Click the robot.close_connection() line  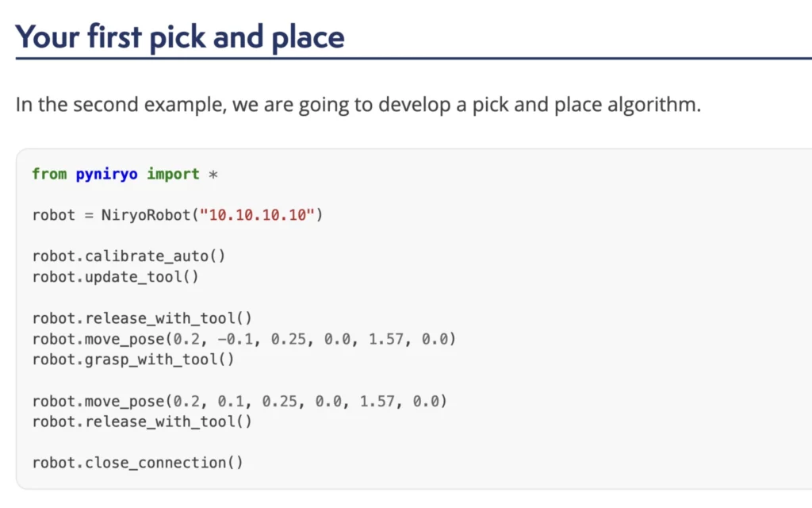[x=137, y=463]
